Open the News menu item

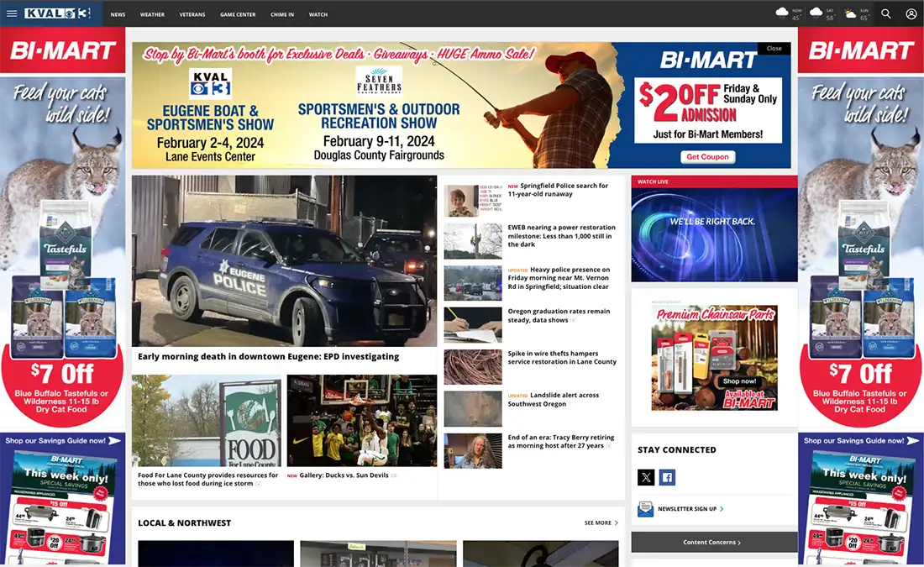click(118, 14)
